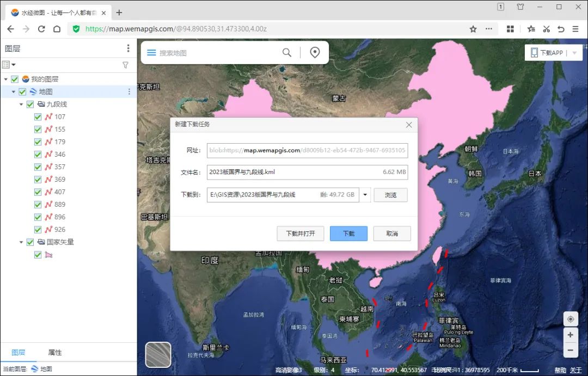588x376 pixels.
Task: Click the zoom-in plus icon on the map
Action: tap(571, 335)
